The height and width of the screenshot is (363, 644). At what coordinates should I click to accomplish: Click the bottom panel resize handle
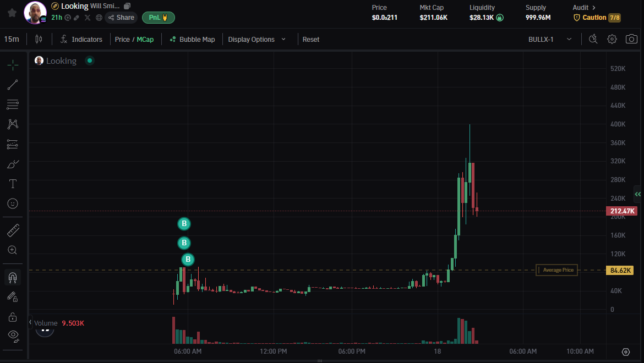point(320,361)
